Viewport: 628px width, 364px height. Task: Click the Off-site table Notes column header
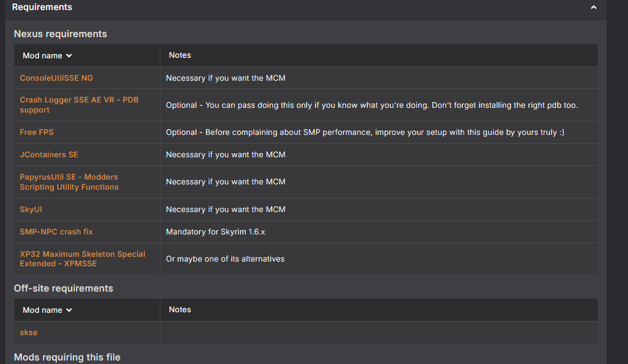[x=180, y=310]
